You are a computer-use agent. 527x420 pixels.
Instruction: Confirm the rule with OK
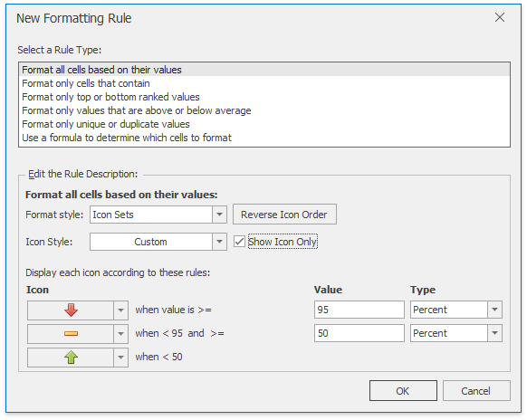403,391
